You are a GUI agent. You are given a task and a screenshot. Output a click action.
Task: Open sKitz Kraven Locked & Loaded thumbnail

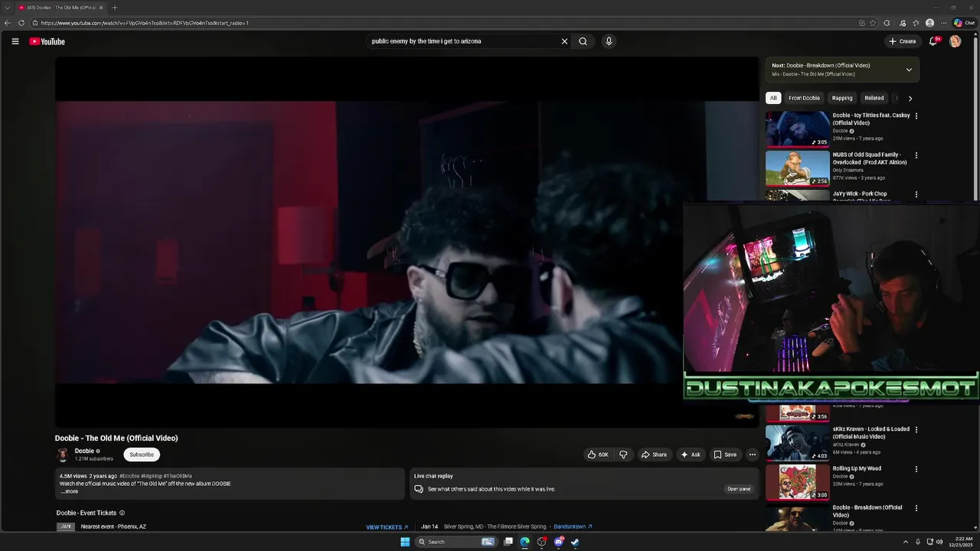[797, 442]
